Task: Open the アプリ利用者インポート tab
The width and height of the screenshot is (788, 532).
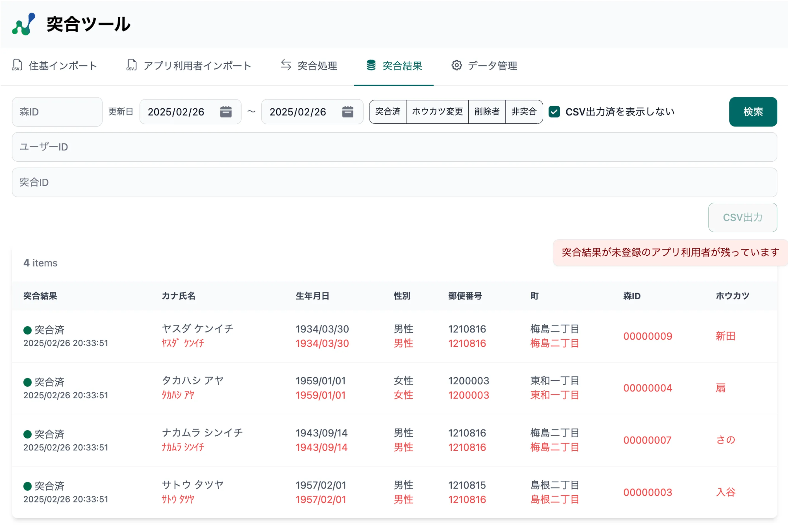Action: 197,66
